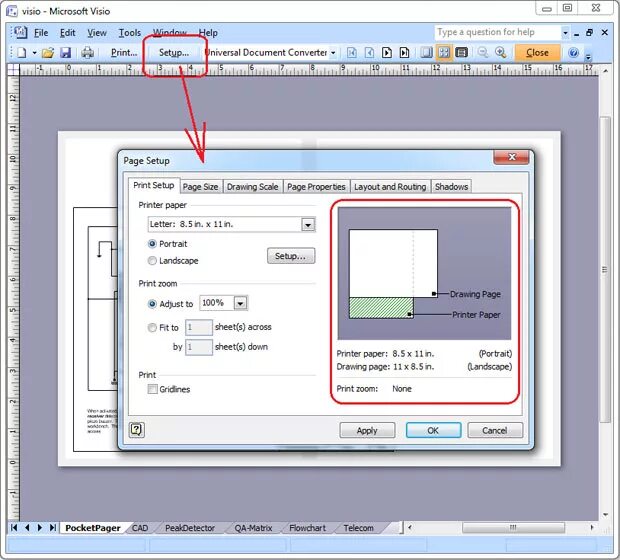Expand the New document dropdown arrow
This screenshot has width=620, height=560.
(34, 53)
